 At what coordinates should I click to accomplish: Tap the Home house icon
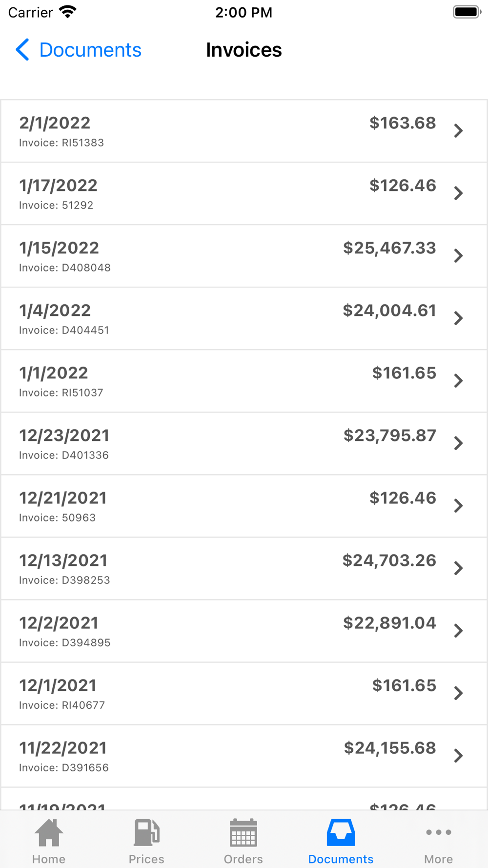[x=49, y=832]
